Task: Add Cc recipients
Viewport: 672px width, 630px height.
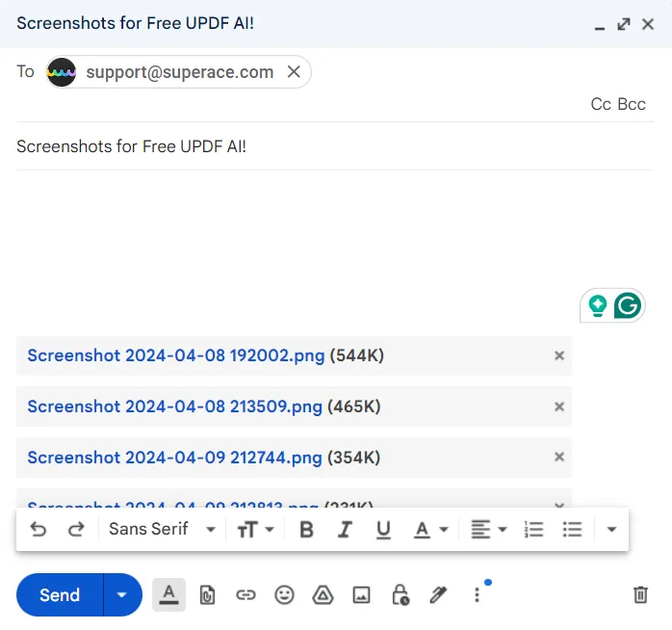Action: 601,104
